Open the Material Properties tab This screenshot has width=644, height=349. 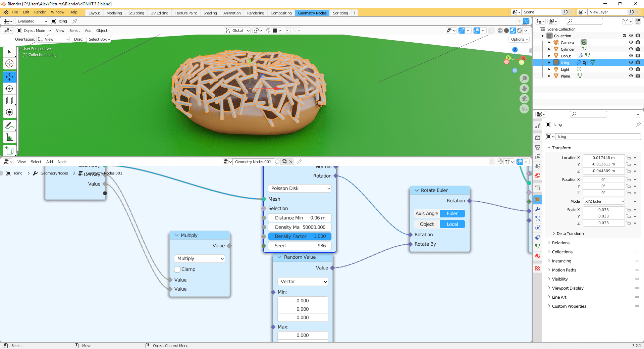538,256
